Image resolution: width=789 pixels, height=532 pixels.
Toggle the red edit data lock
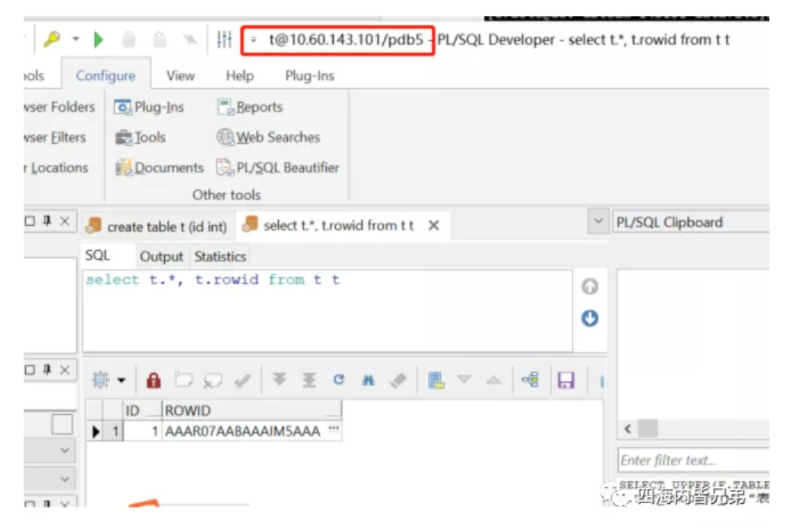tap(154, 380)
